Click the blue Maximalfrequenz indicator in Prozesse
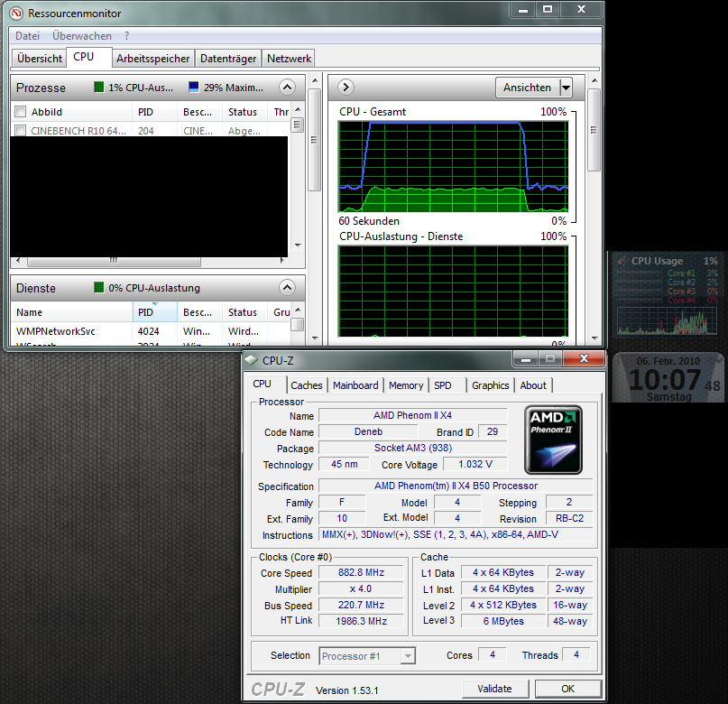 [x=194, y=87]
